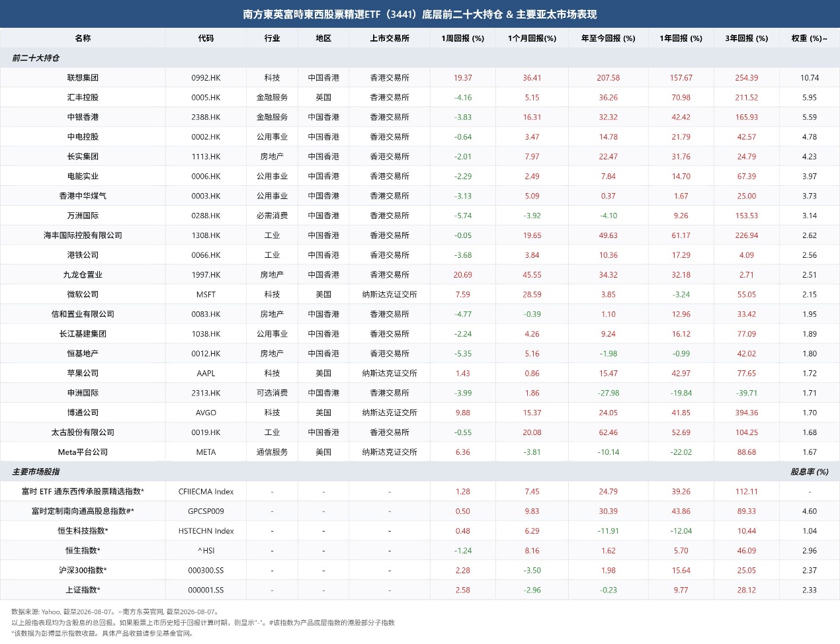Viewport: 840px width, 644px height.
Task: Click the 地区 column header
Action: coord(323,38)
